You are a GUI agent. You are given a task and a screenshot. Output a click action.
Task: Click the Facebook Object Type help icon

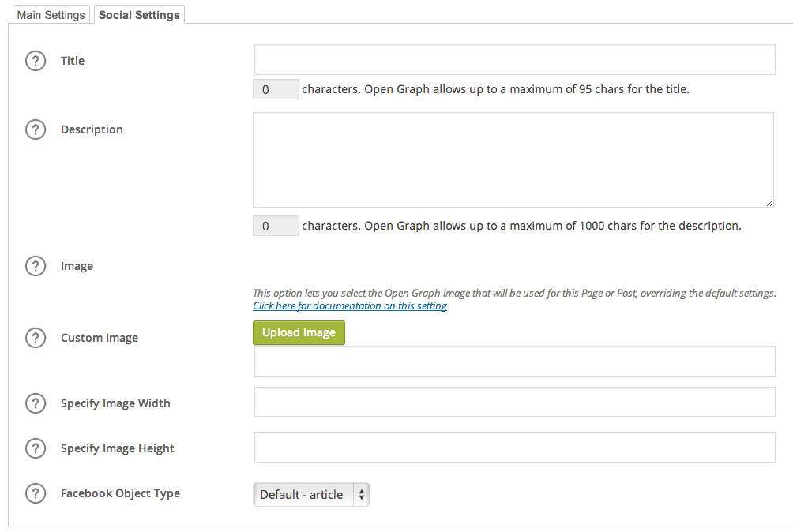pyautogui.click(x=36, y=493)
